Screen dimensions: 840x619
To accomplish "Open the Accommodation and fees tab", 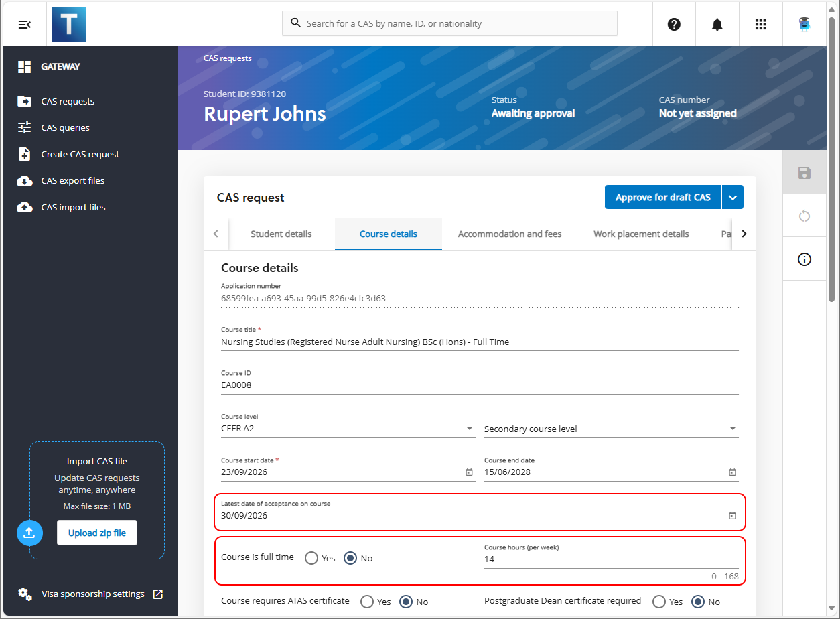I will tap(509, 234).
